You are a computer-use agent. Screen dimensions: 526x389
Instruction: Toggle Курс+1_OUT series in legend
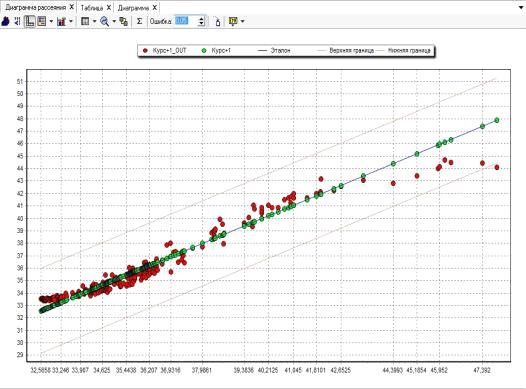(164, 51)
